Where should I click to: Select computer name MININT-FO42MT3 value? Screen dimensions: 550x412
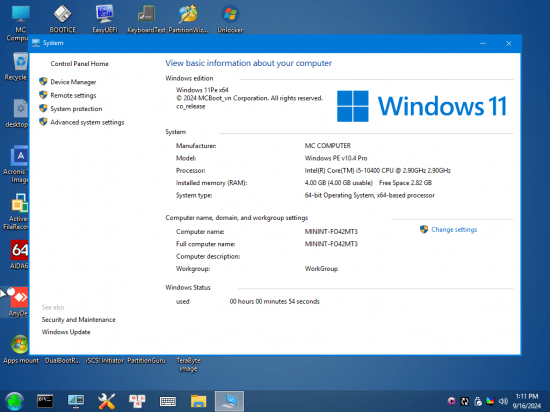coord(331,231)
